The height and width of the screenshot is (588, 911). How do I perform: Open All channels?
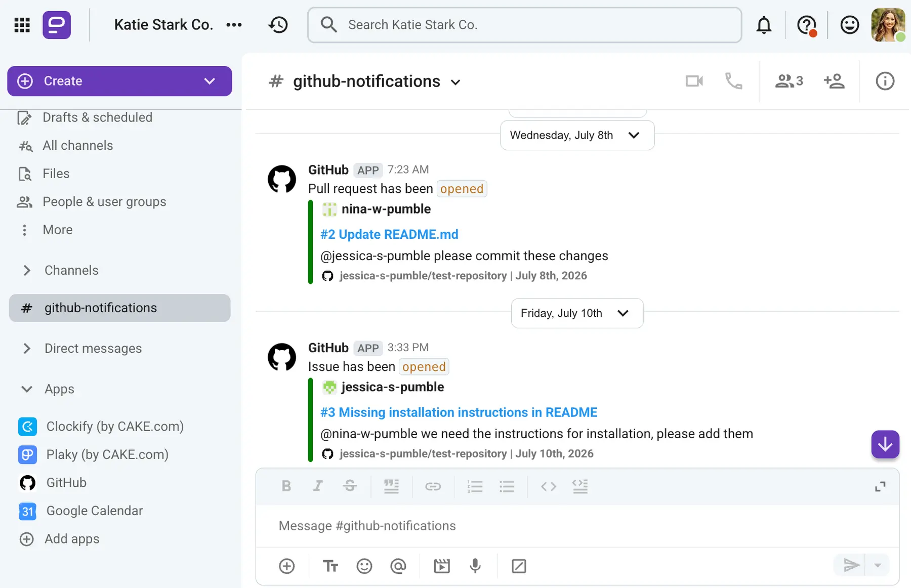(77, 146)
